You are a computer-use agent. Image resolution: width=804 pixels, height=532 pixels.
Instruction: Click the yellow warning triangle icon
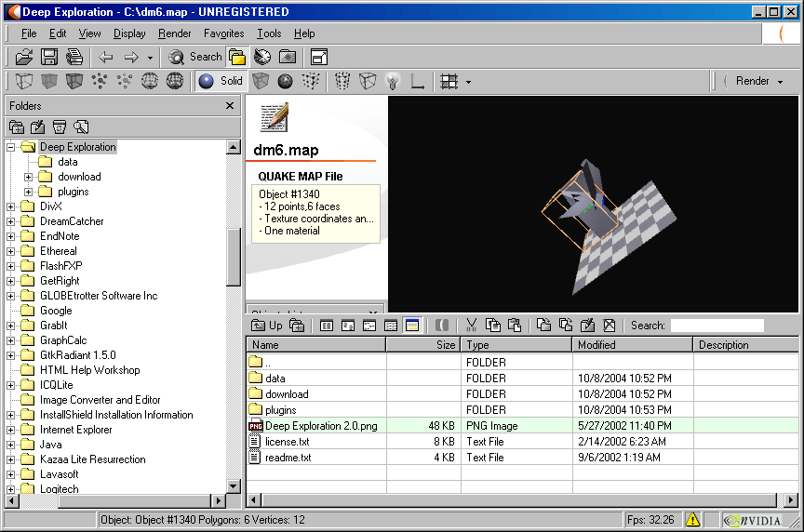click(693, 520)
